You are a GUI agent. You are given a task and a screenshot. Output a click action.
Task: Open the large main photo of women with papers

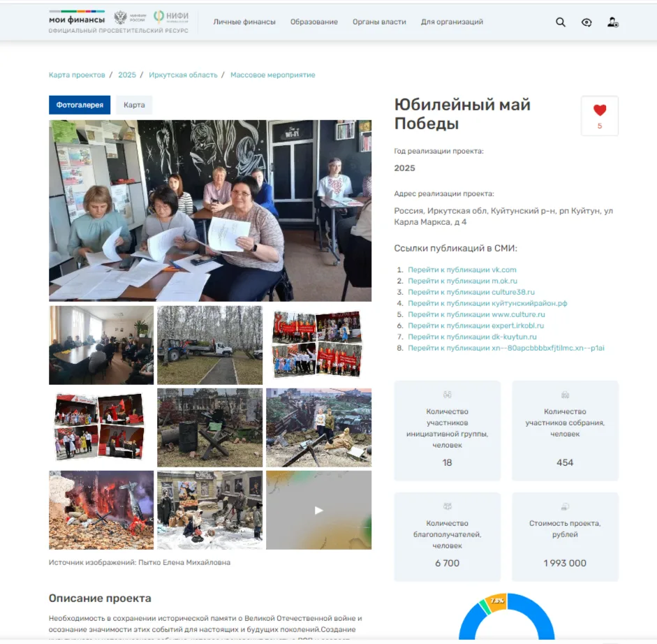pyautogui.click(x=210, y=210)
